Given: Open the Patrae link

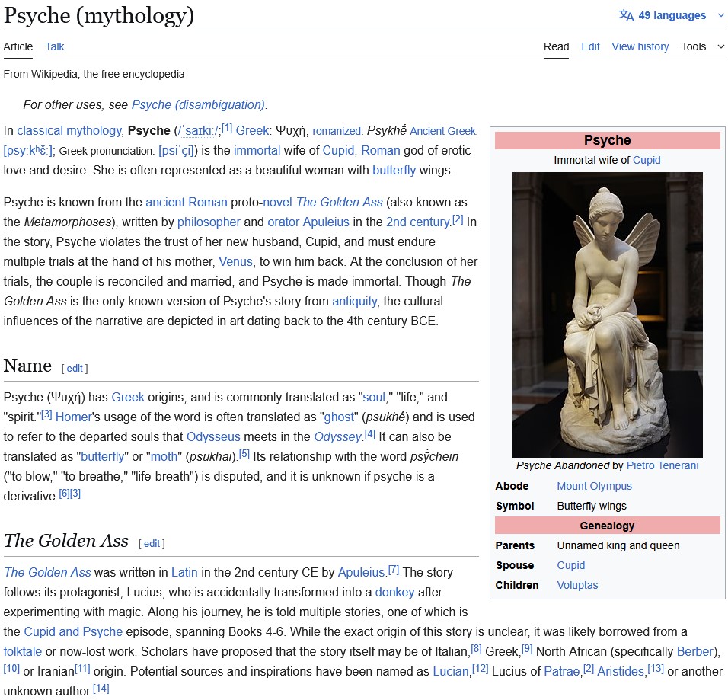Looking at the screenshot, I should (562, 672).
